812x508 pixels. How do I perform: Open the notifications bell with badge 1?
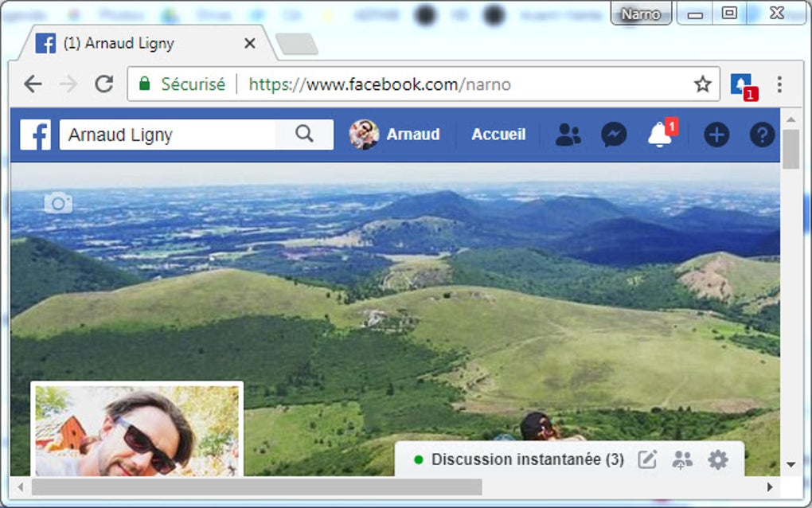pyautogui.click(x=659, y=135)
